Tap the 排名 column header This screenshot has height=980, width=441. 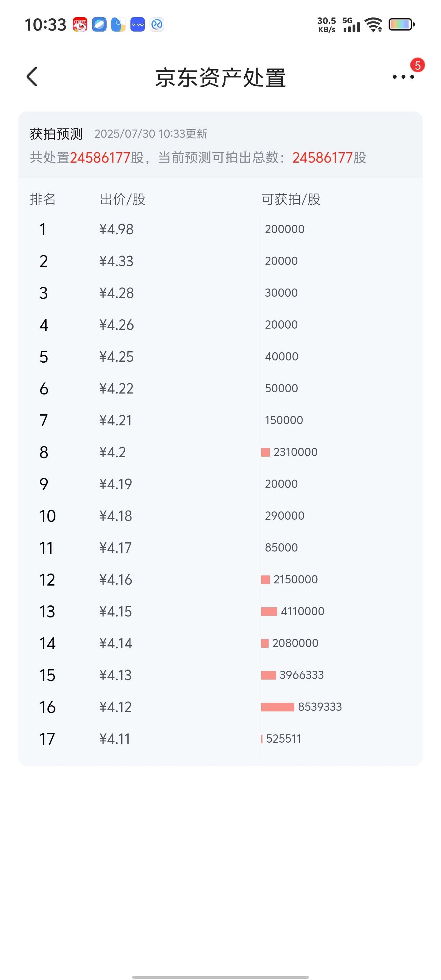point(43,199)
